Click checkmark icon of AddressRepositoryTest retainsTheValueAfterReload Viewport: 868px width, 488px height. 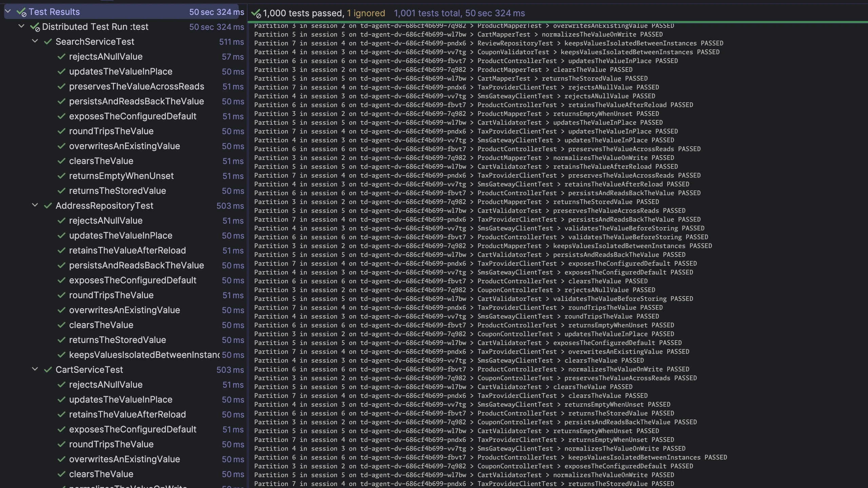61,250
